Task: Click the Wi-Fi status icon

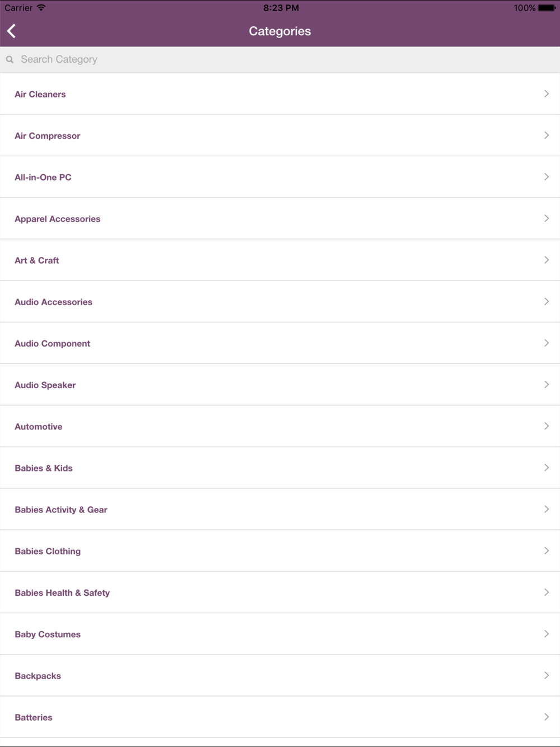Action: [41, 8]
